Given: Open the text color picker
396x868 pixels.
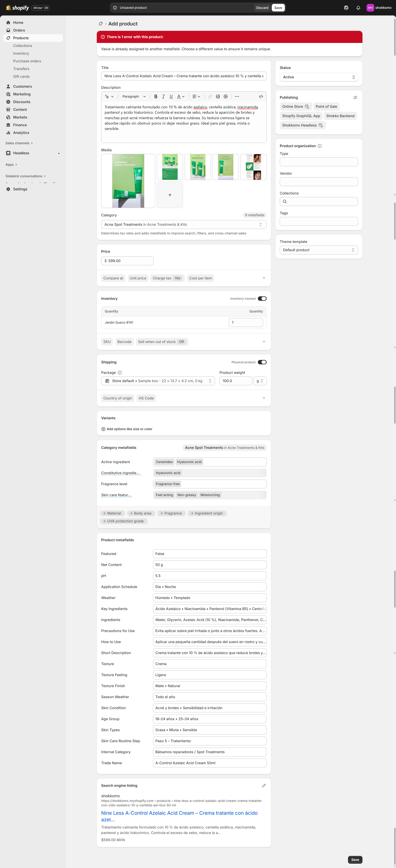Looking at the screenshot, I should [x=181, y=97].
